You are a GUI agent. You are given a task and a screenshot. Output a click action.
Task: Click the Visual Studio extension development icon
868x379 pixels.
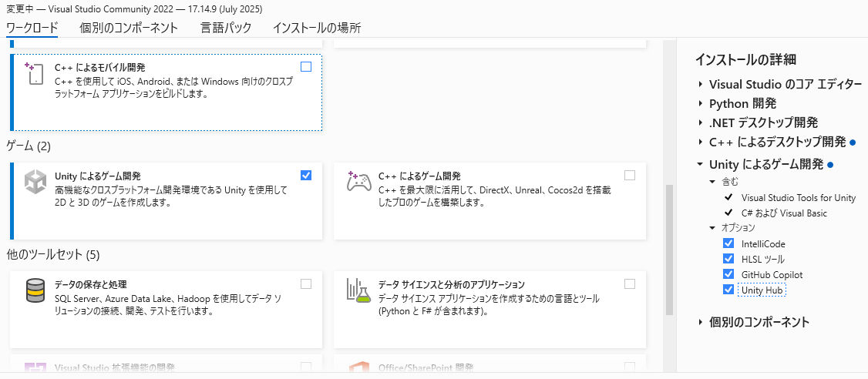pyautogui.click(x=35, y=368)
